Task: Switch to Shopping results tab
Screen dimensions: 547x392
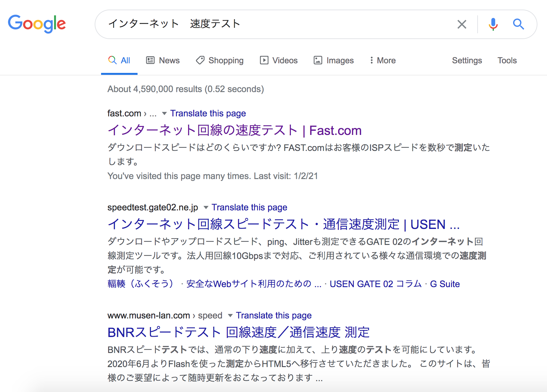Action: tap(220, 60)
